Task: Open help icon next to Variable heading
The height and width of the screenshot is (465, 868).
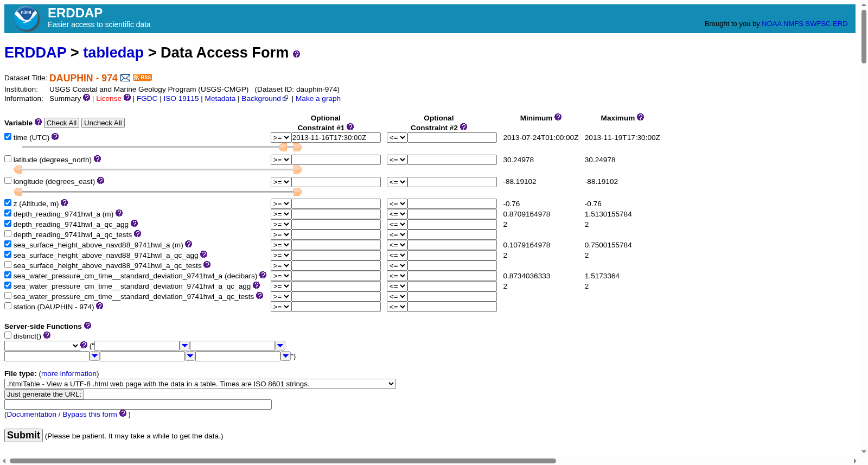Action: click(x=38, y=122)
